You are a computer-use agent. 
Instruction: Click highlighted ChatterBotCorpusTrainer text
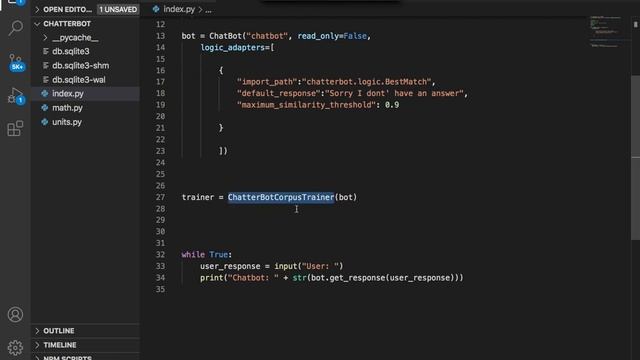(x=281, y=197)
